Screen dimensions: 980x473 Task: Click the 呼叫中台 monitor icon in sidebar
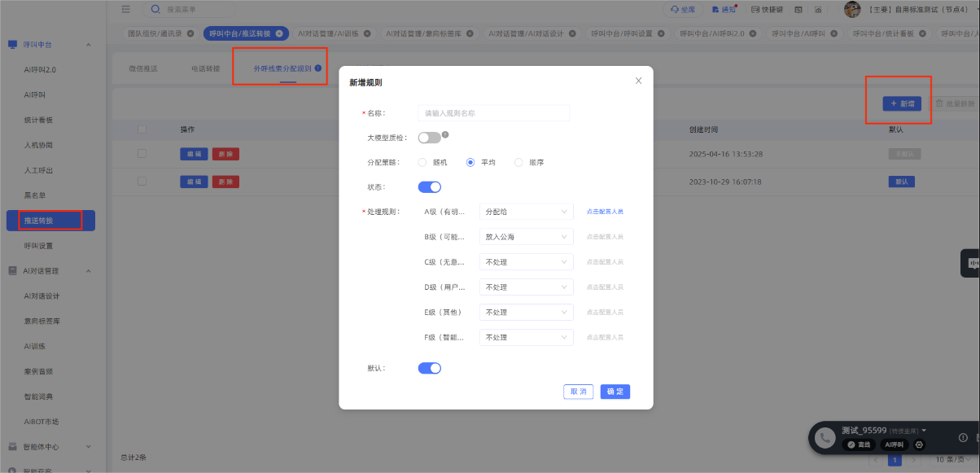click(x=12, y=44)
